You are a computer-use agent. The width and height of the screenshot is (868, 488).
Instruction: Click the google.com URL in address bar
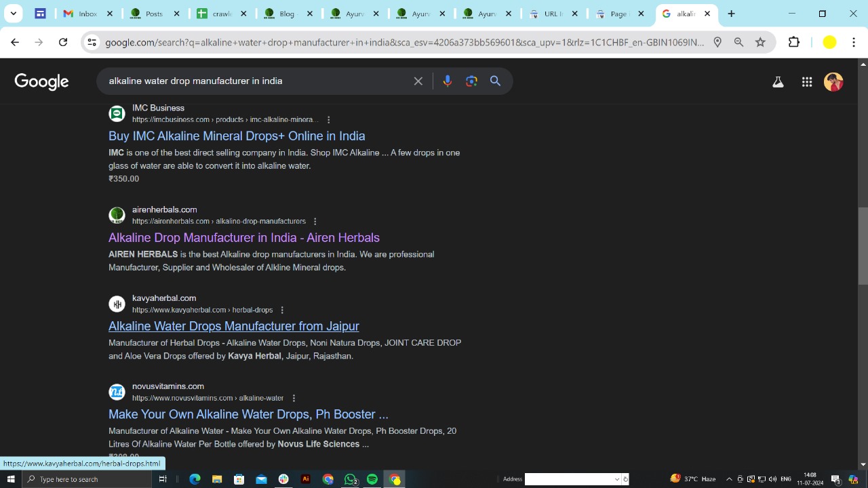tap(405, 42)
